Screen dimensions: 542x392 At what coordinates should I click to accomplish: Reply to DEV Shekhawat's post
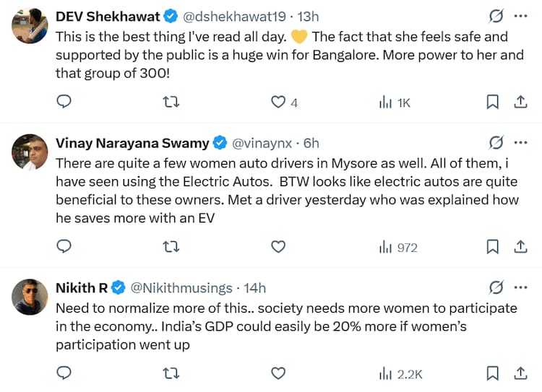[64, 103]
